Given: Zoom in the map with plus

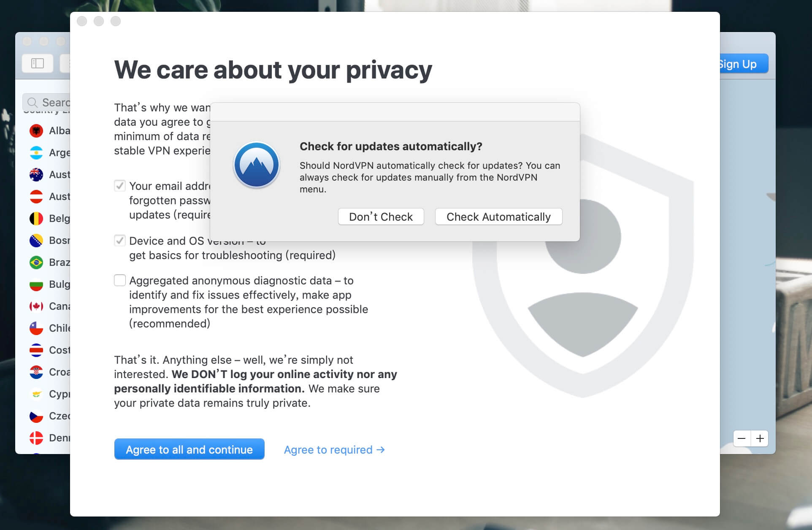Looking at the screenshot, I should (x=760, y=438).
